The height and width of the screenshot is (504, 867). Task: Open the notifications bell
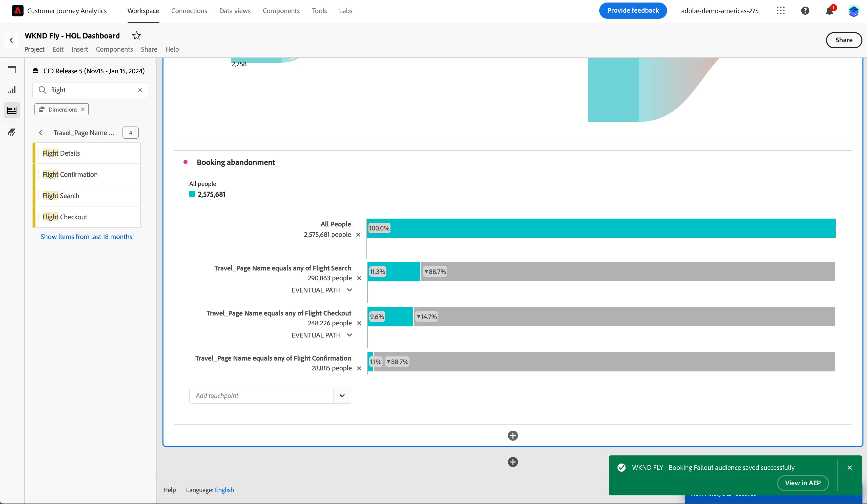click(x=830, y=11)
